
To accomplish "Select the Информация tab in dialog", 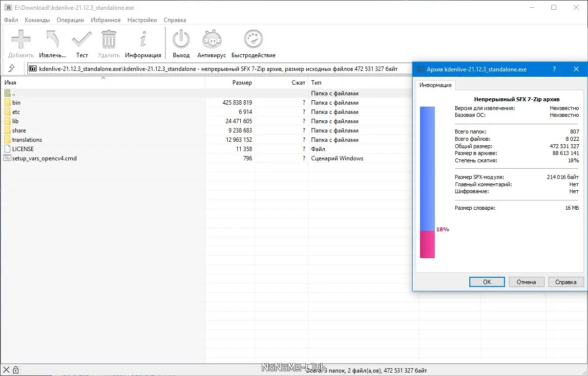I will point(435,85).
